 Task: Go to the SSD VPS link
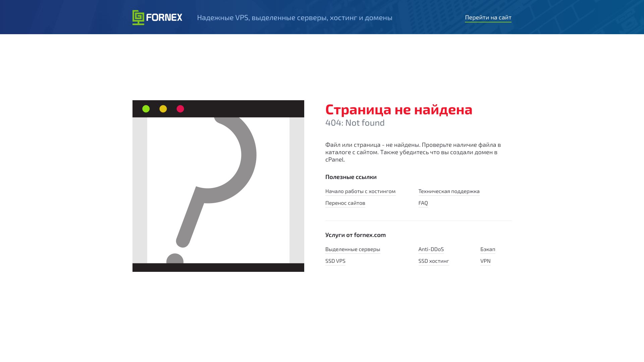335,261
